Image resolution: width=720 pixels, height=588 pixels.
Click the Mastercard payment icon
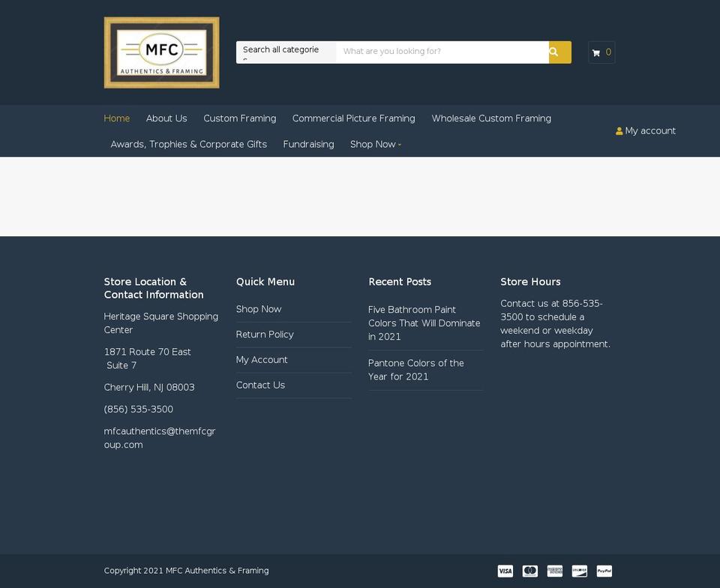(x=530, y=571)
